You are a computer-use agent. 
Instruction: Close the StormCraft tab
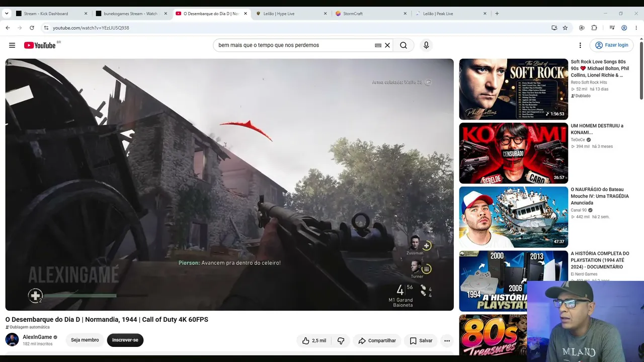[x=405, y=14]
